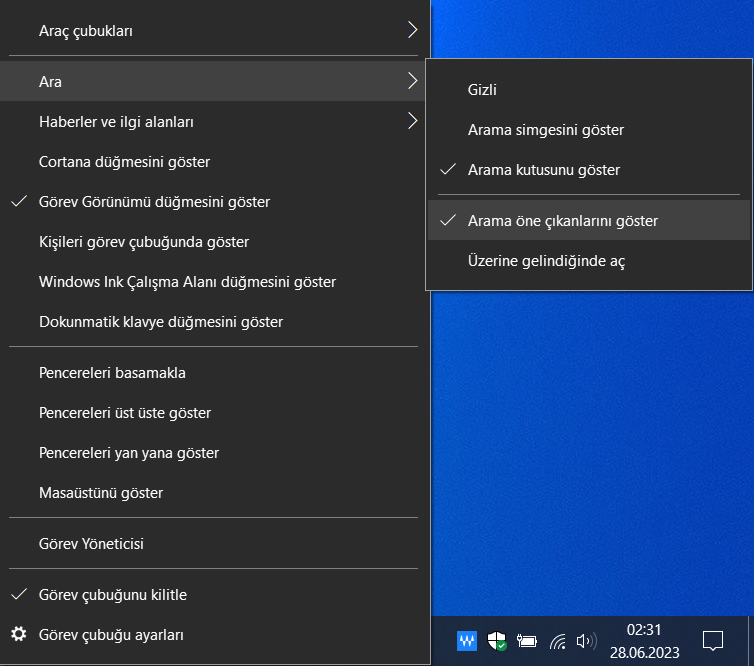Viewport: 754px width, 666px height.
Task: Toggle Arama öne çıkanlarını göster
Action: (x=589, y=220)
